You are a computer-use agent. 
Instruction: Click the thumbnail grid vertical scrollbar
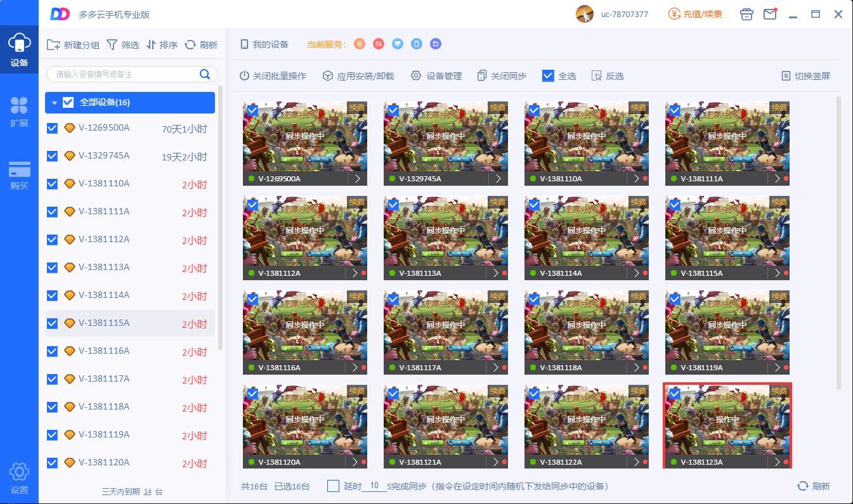[839, 243]
